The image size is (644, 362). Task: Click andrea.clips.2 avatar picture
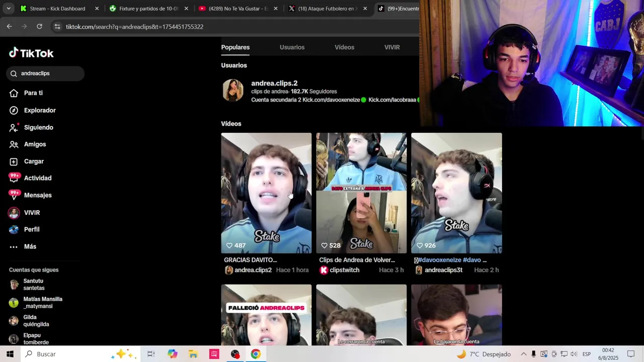pyautogui.click(x=233, y=90)
